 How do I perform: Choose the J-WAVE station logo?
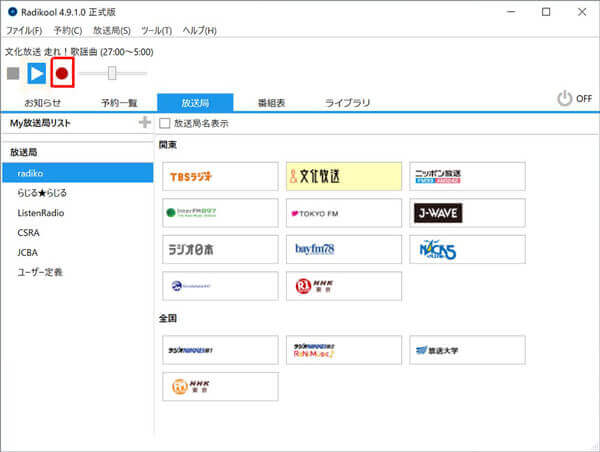[x=469, y=212]
